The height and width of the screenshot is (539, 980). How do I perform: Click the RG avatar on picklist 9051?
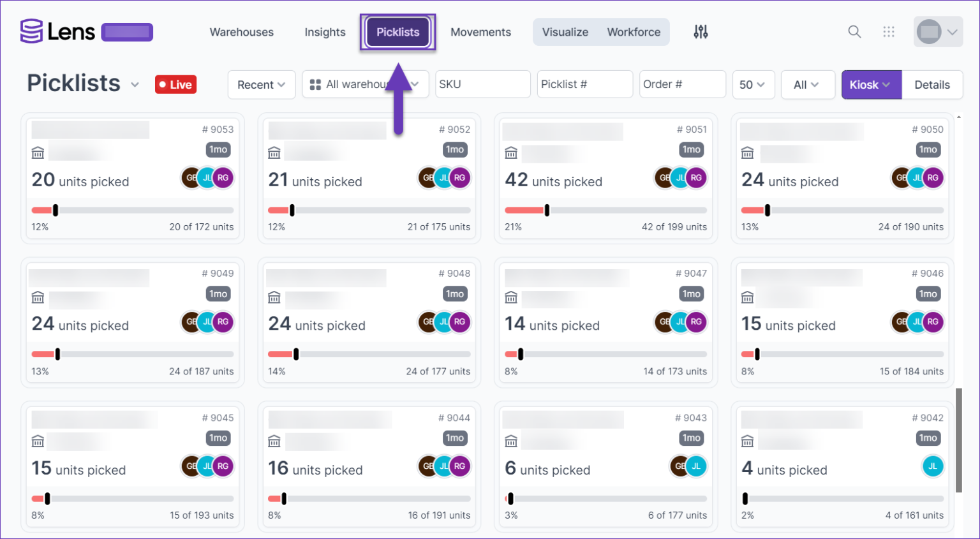tap(696, 178)
